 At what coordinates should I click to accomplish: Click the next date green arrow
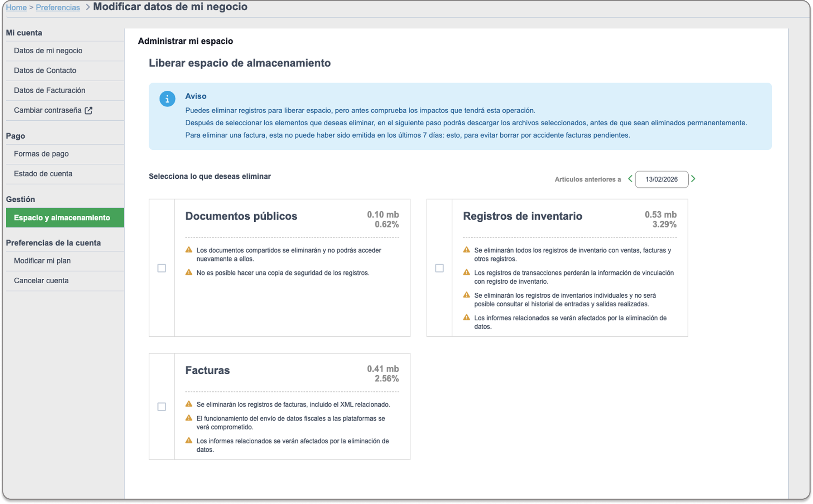693,179
